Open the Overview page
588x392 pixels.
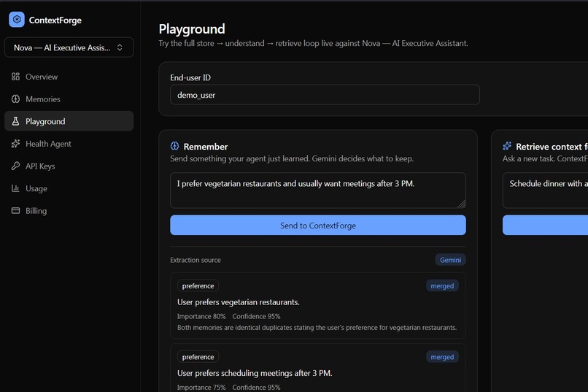click(x=69, y=77)
